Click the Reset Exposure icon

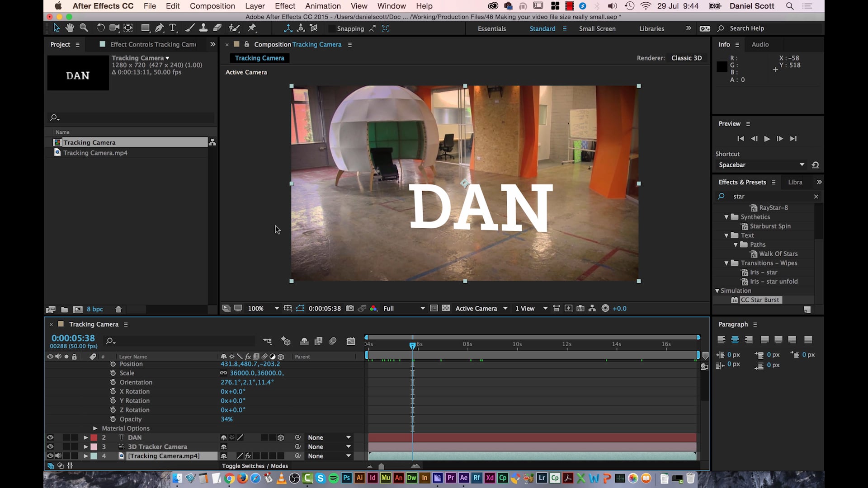click(x=605, y=308)
